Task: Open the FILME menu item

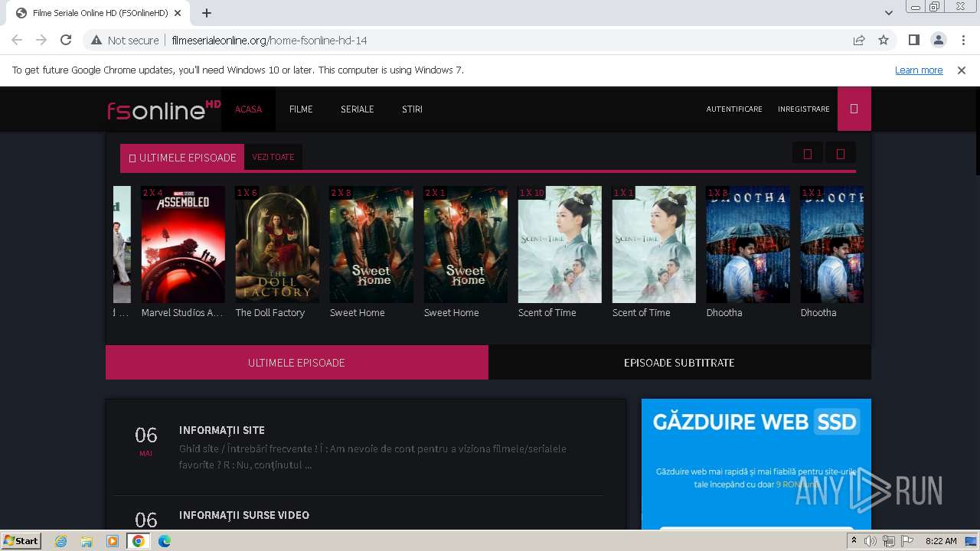Action: (301, 109)
